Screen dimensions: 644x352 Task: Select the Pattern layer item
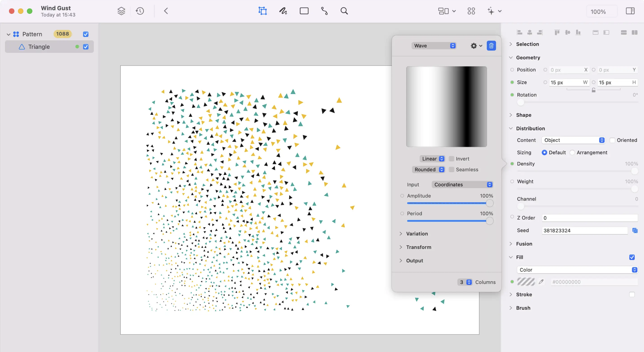click(32, 34)
